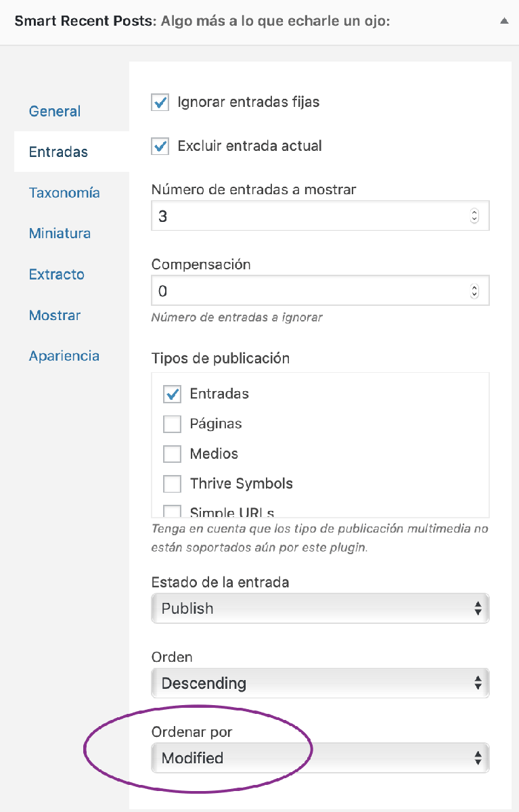Open the General settings tab
This screenshot has height=812, width=519.
pyautogui.click(x=55, y=111)
